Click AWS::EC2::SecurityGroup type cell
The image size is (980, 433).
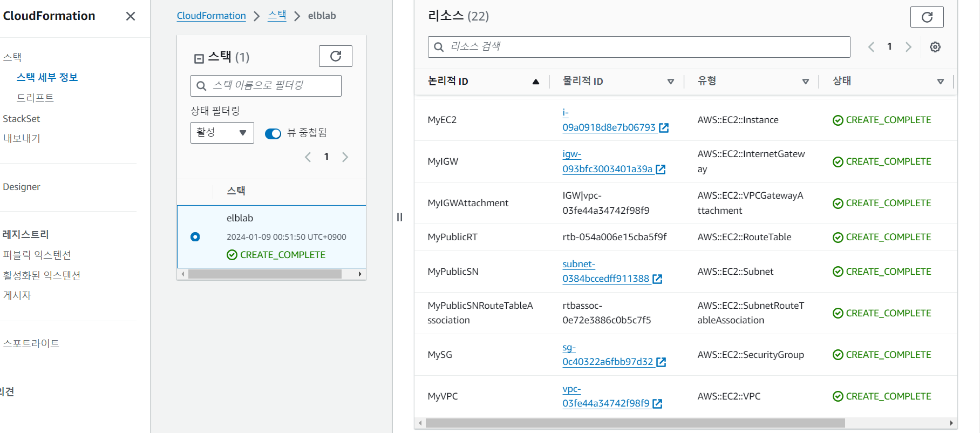(x=751, y=355)
